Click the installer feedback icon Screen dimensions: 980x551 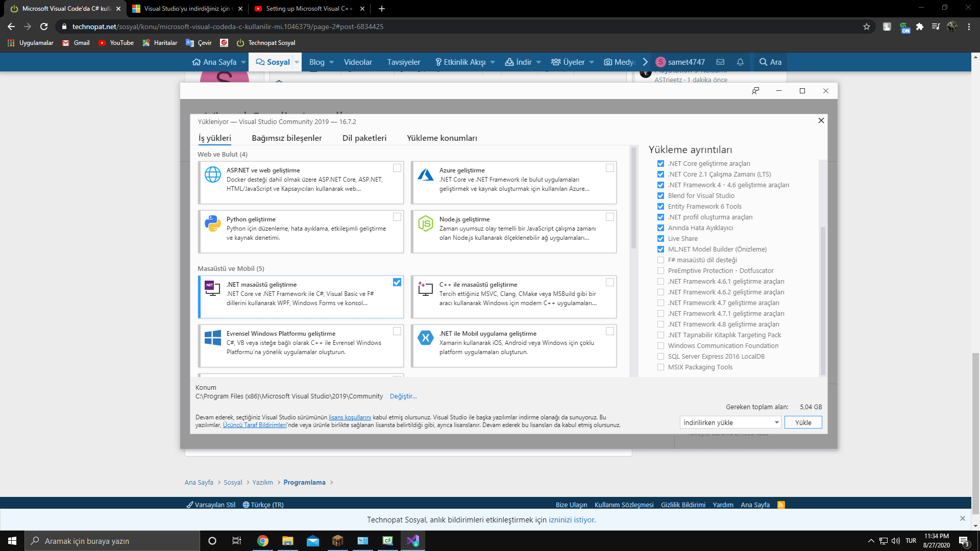click(x=755, y=91)
